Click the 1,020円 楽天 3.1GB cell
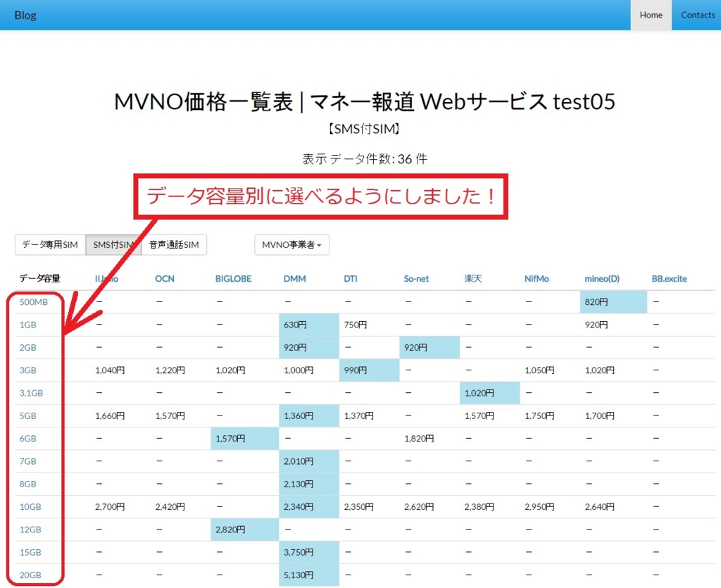The height and width of the screenshot is (588, 721). (490, 393)
